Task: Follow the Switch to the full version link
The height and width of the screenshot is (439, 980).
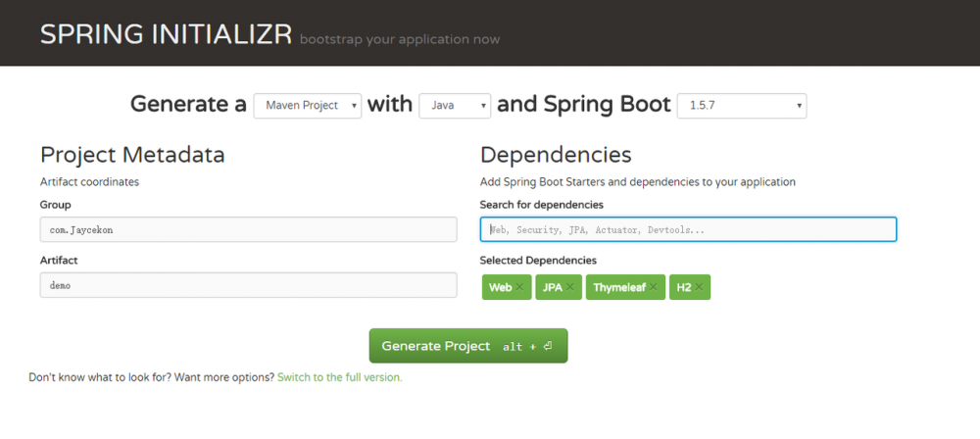Action: pyautogui.click(x=340, y=376)
